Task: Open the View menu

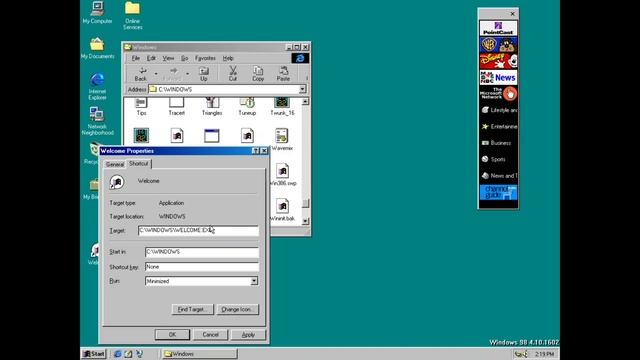Action: pyautogui.click(x=168, y=58)
